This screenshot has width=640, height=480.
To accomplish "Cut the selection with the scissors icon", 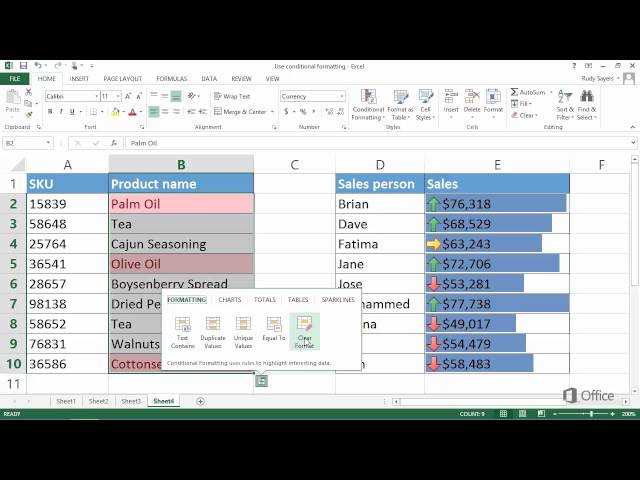I will coord(29,93).
